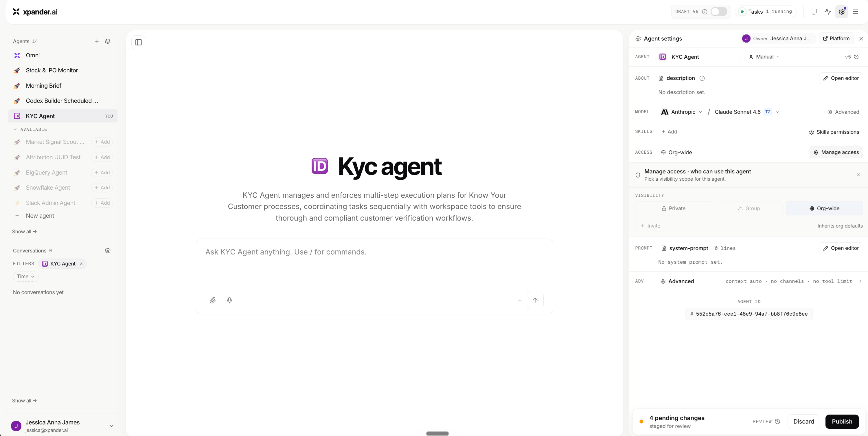Open the monitor display icon in header
Viewport: 868px width, 436px height.
point(814,12)
